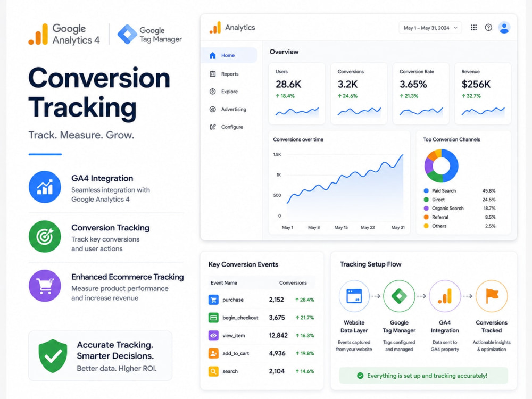
Task: Click the Others yellow legend swatch
Action: tap(426, 226)
